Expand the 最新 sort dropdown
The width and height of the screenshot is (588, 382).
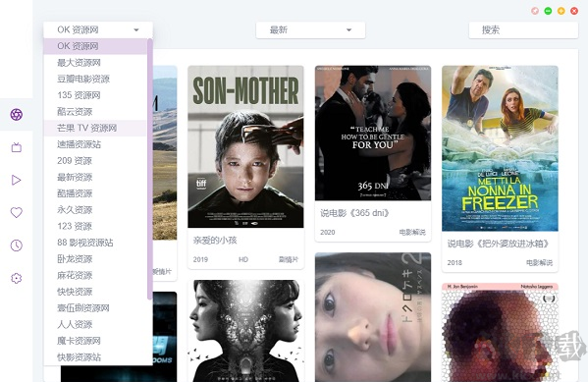point(310,29)
